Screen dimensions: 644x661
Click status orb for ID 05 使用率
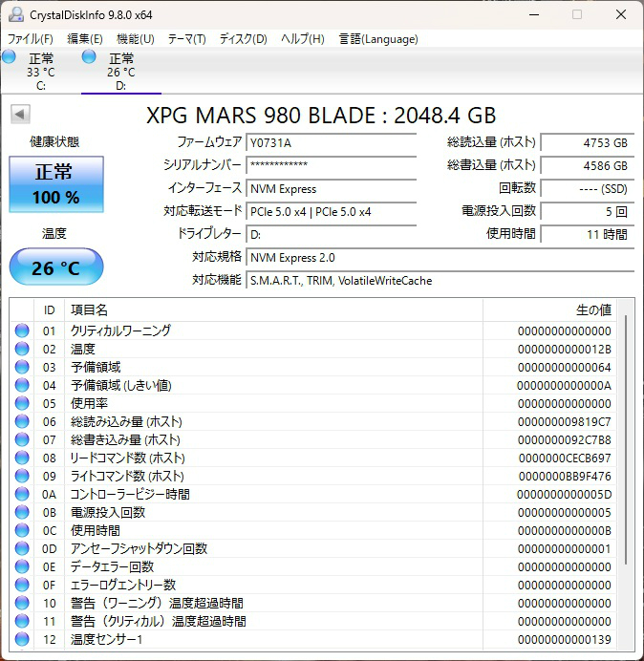click(x=22, y=403)
